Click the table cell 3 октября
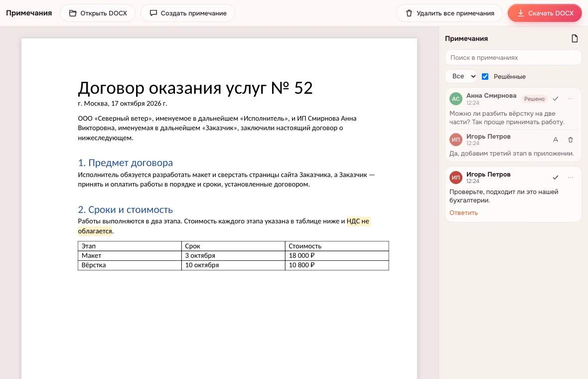 click(233, 255)
